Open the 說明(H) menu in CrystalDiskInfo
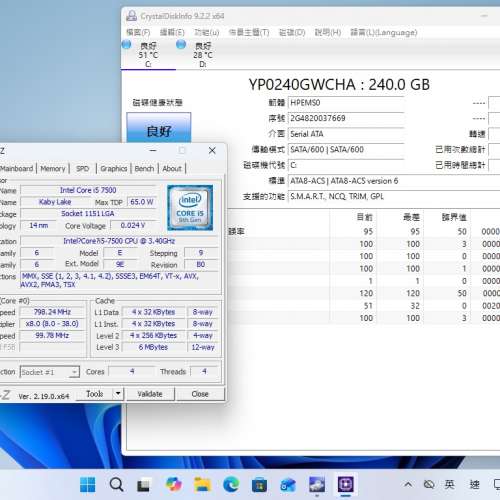500x500 pixels. coord(328,32)
